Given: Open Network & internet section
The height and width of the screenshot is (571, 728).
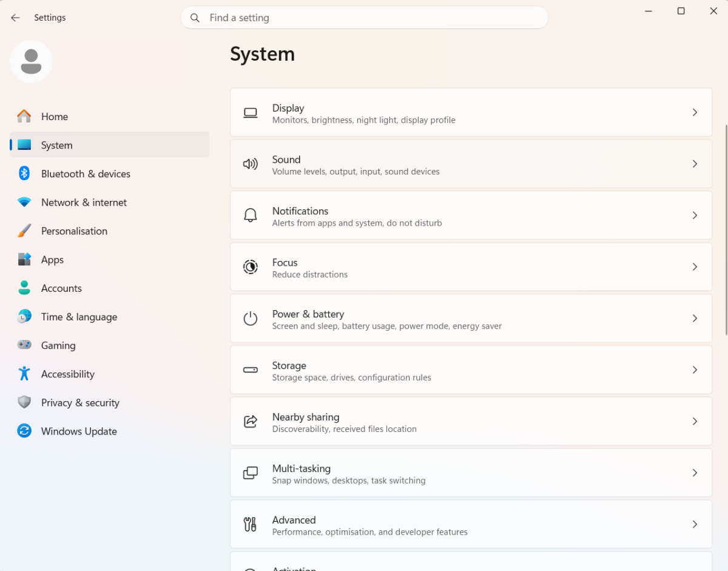Looking at the screenshot, I should [109, 202].
